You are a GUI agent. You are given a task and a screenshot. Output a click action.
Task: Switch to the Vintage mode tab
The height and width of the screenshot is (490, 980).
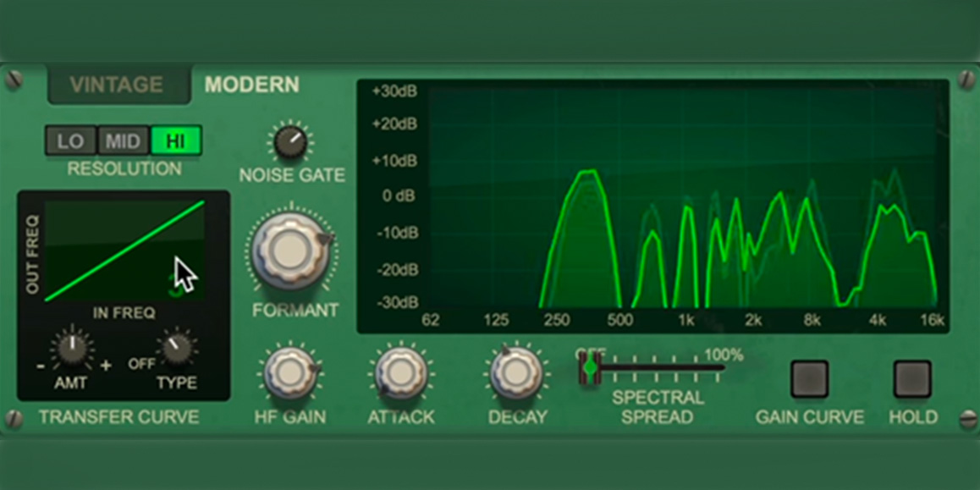pyautogui.click(x=117, y=85)
